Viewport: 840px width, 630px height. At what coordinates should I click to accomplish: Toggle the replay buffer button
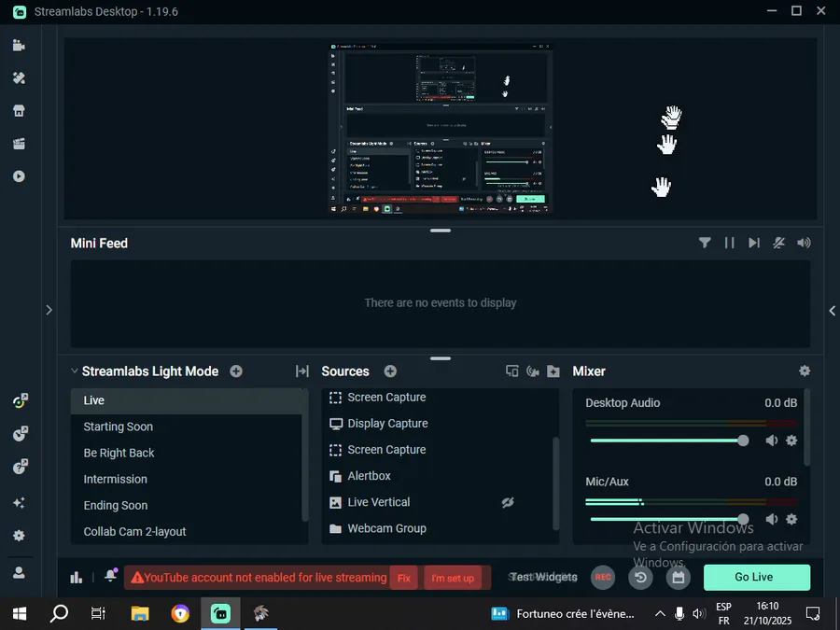click(x=640, y=578)
